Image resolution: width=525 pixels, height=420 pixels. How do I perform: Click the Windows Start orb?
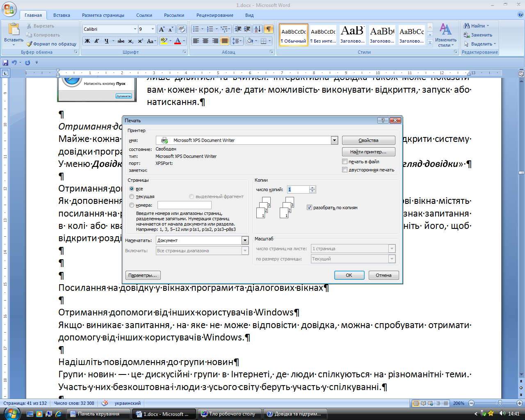point(12,413)
